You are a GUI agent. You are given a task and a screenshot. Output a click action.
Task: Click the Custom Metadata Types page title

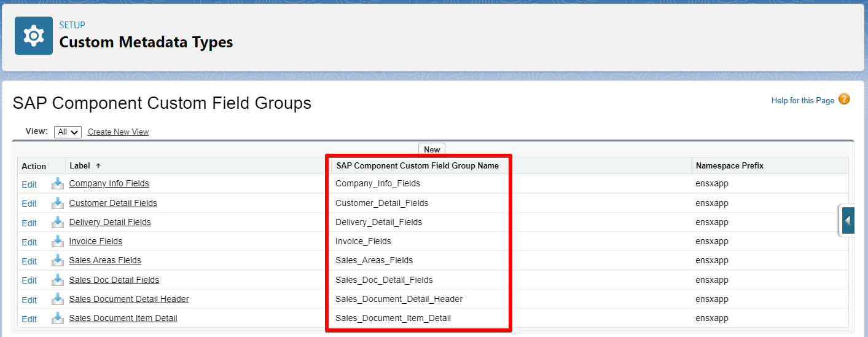[x=146, y=42]
